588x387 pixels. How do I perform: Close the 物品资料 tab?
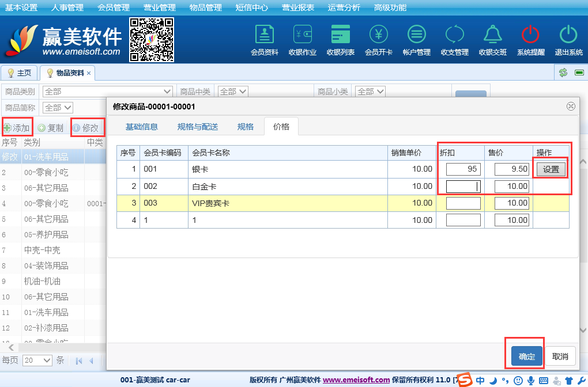[x=88, y=73]
